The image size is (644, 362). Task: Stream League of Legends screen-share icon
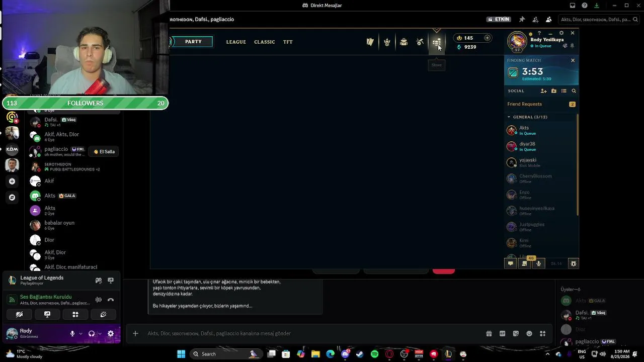pyautogui.click(x=111, y=281)
